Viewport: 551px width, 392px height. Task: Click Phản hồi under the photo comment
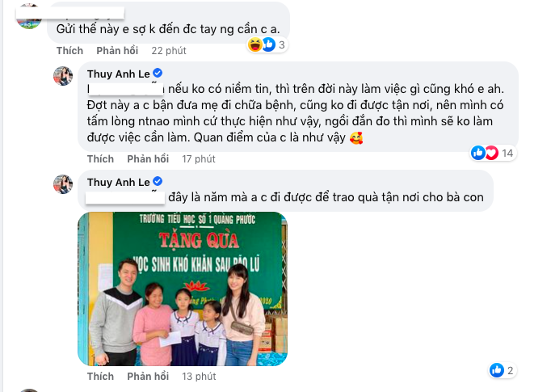point(148,376)
